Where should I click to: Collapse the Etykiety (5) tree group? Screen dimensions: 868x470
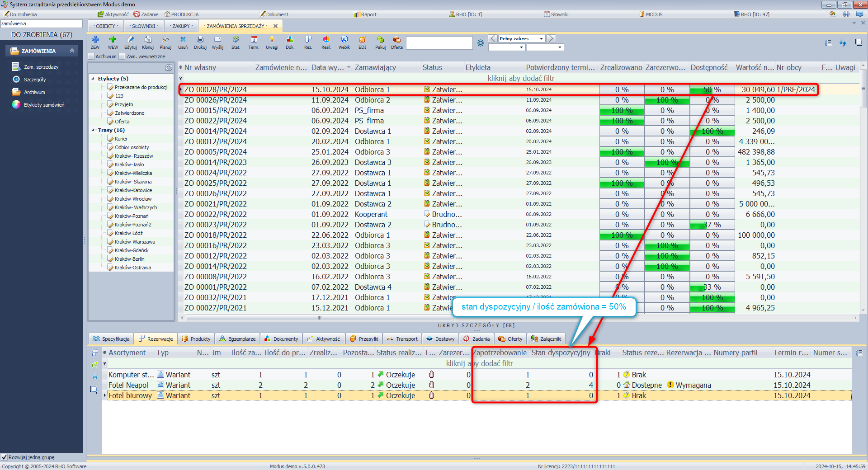93,79
